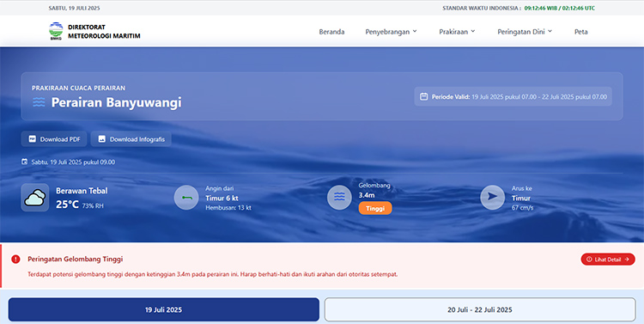Screen dimensions: 644x324
Task: Click the Download PDF button
Action: tap(54, 139)
